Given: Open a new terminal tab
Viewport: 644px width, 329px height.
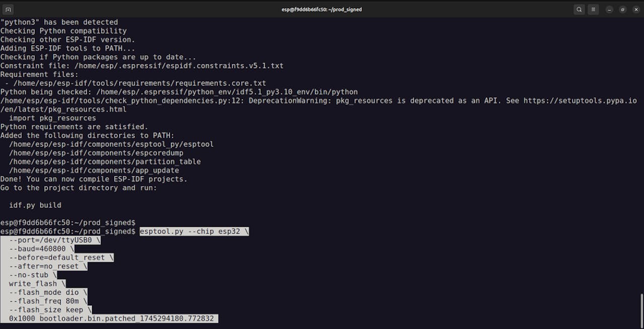Looking at the screenshot, I should [8, 9].
